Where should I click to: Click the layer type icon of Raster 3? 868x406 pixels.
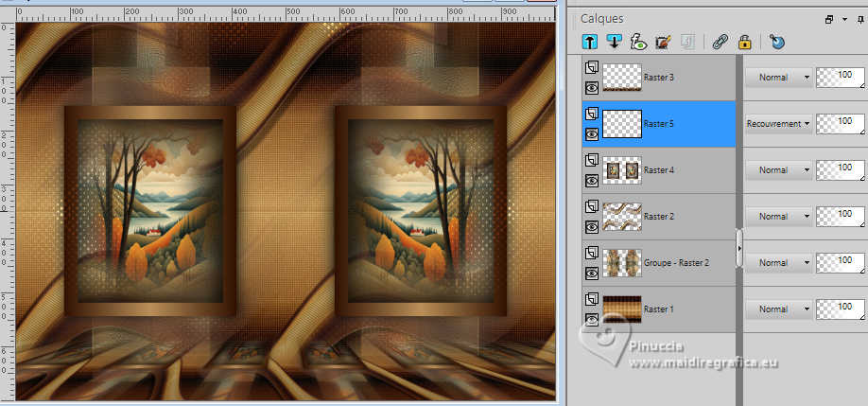(591, 67)
